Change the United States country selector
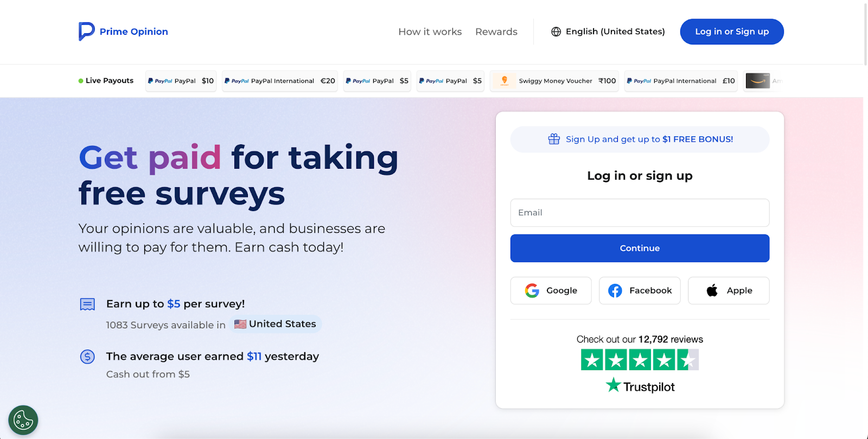 (276, 324)
